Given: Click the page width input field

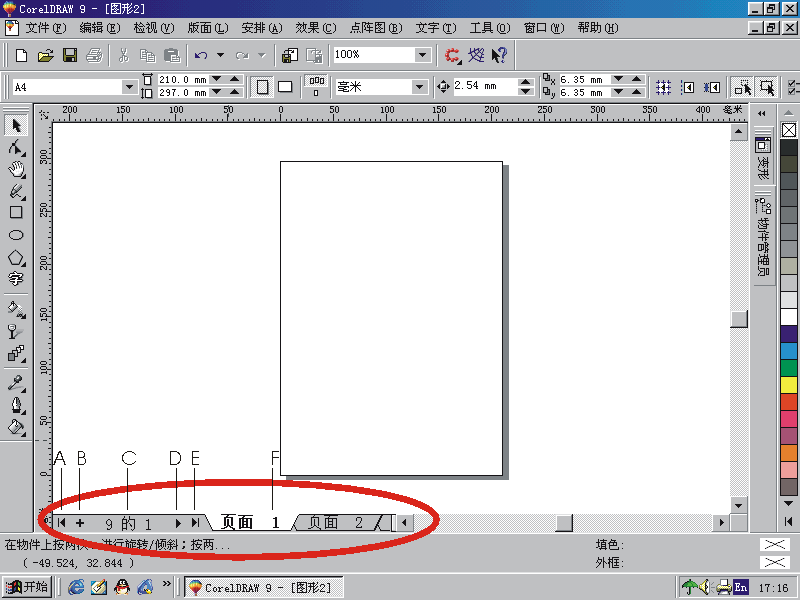Looking at the screenshot, I should point(183,79).
